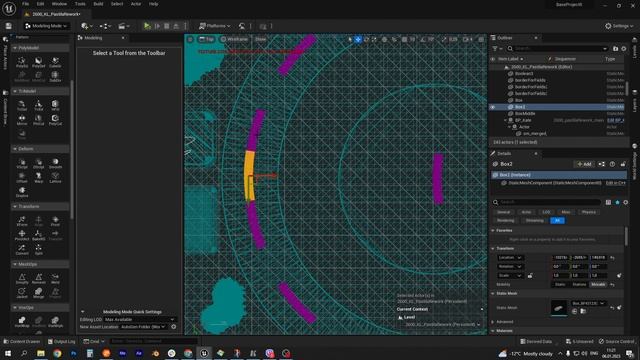Select the TriEd tool in TriModel
Viewport: 640px width, 360px height.
(x=39, y=105)
